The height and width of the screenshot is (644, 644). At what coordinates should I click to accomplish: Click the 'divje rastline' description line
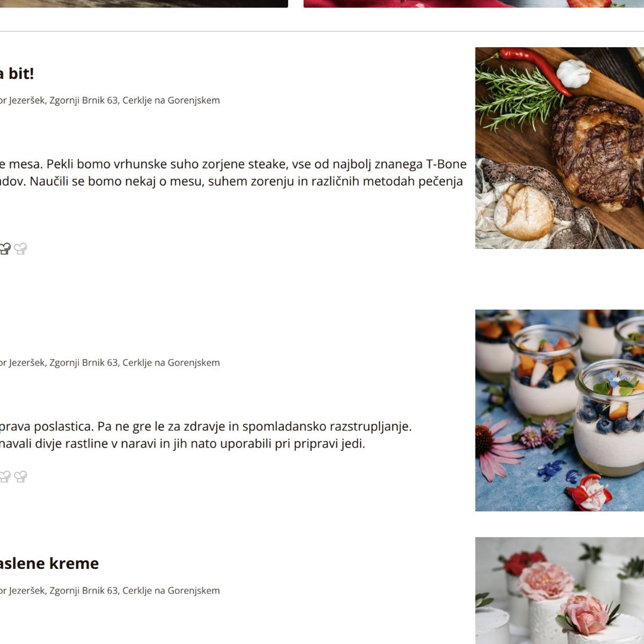click(182, 444)
